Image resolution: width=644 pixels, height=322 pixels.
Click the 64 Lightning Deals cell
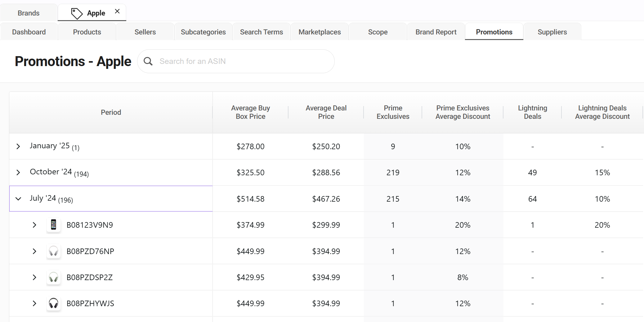533,199
